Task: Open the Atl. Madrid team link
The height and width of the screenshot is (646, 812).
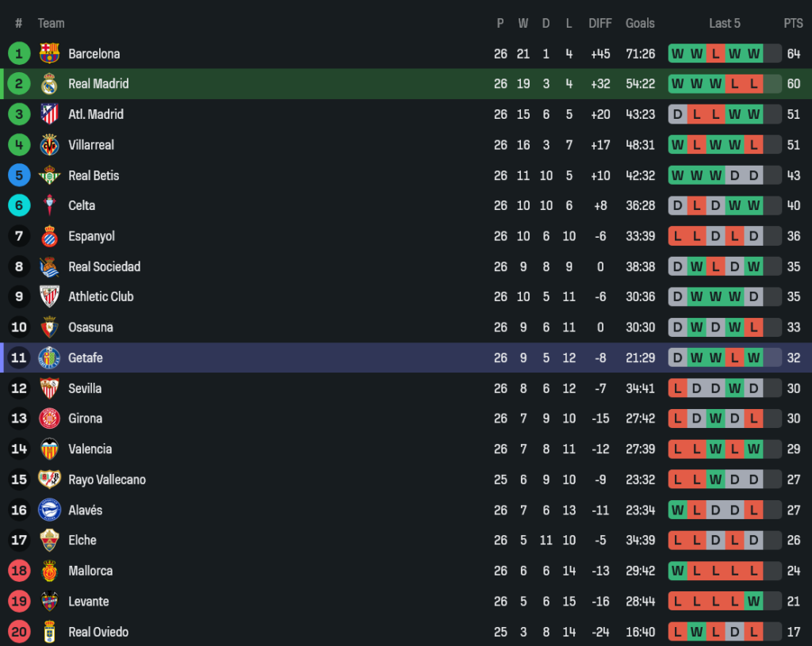Action: coord(96,114)
